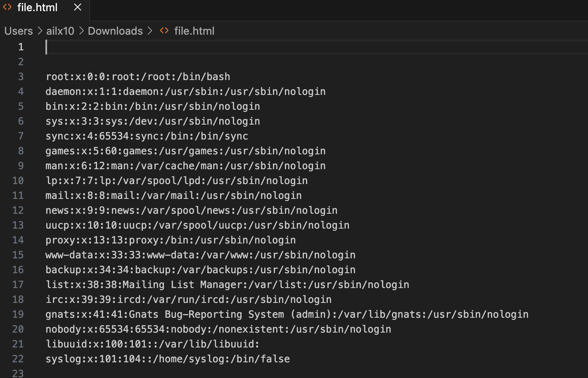Screen dimensions: 588x378
Task: Open the Users breadcrumb folder
Action: (19, 31)
